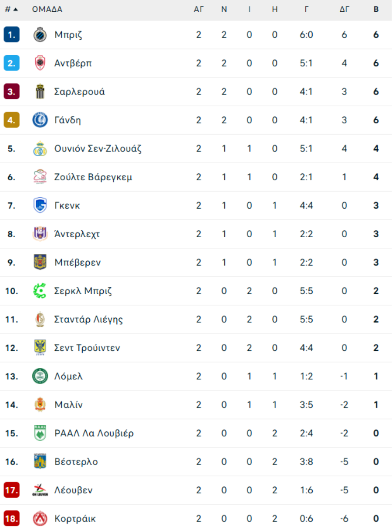Click the Λέουβεν OH Leuven logo
The width and height of the screenshot is (392, 532).
(40, 490)
